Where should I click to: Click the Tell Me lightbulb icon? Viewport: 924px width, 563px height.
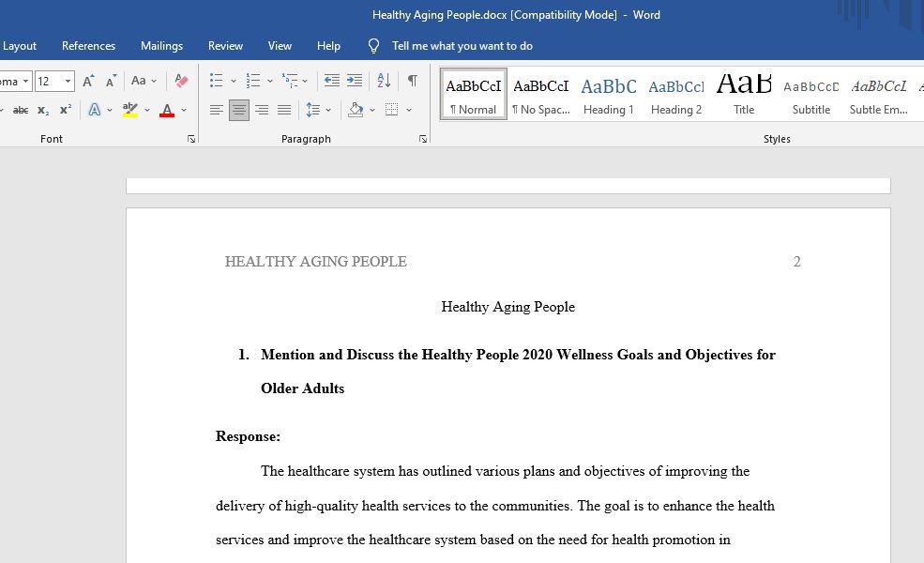373,46
